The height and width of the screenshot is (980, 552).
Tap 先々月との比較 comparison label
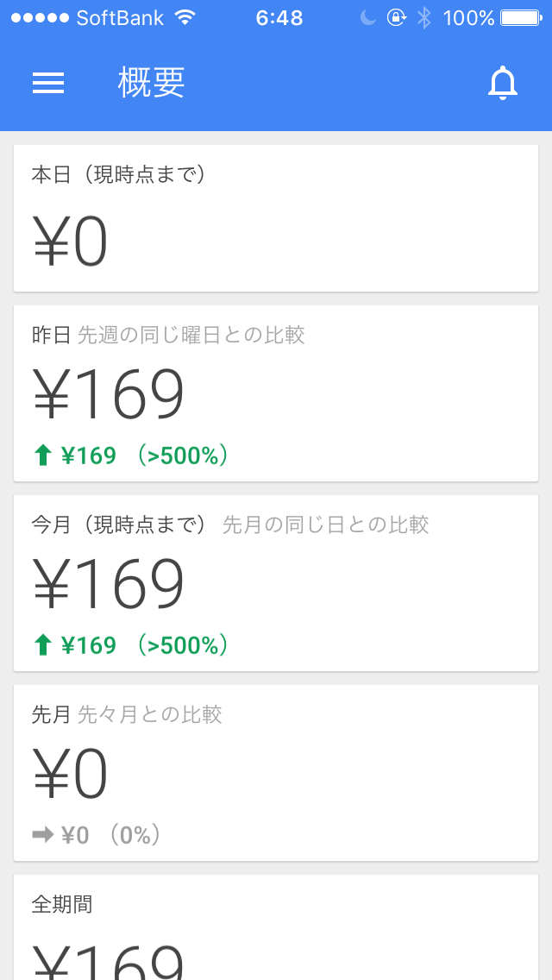pyautogui.click(x=150, y=714)
